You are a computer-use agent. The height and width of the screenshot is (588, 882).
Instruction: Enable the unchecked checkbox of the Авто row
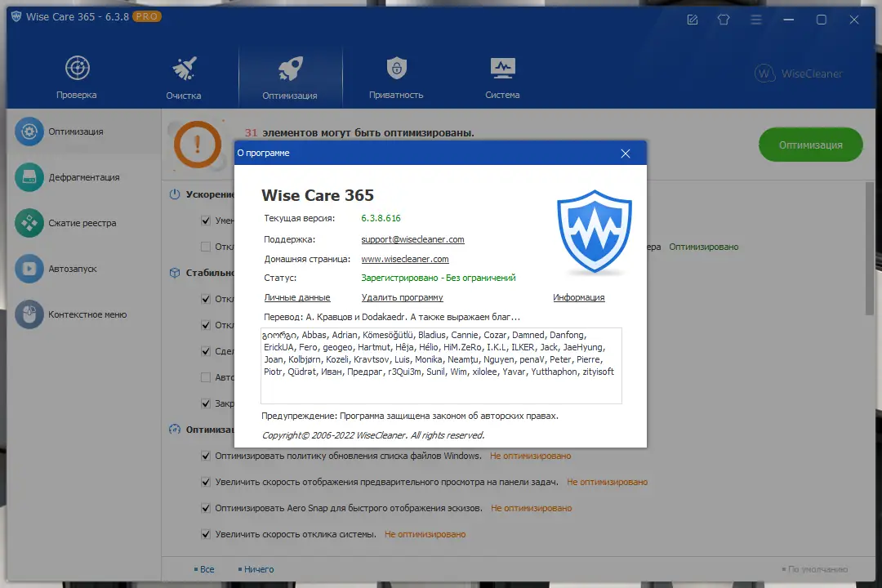click(206, 377)
